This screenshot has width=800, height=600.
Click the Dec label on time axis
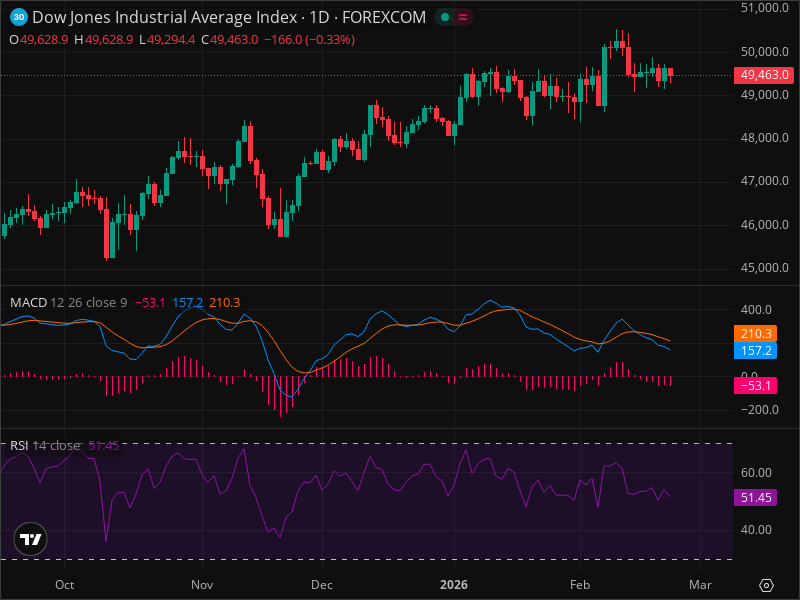coord(322,585)
